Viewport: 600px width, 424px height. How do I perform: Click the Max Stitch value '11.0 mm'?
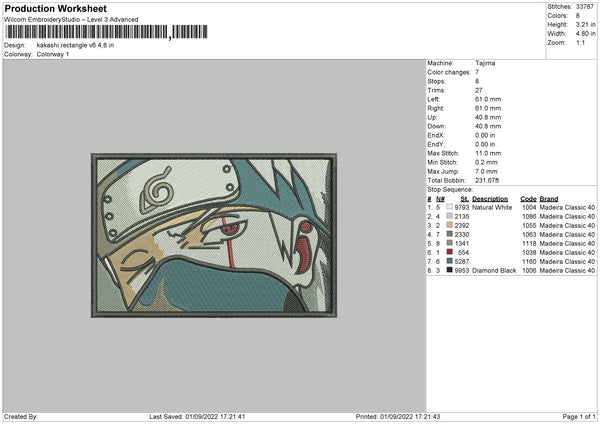click(488, 153)
